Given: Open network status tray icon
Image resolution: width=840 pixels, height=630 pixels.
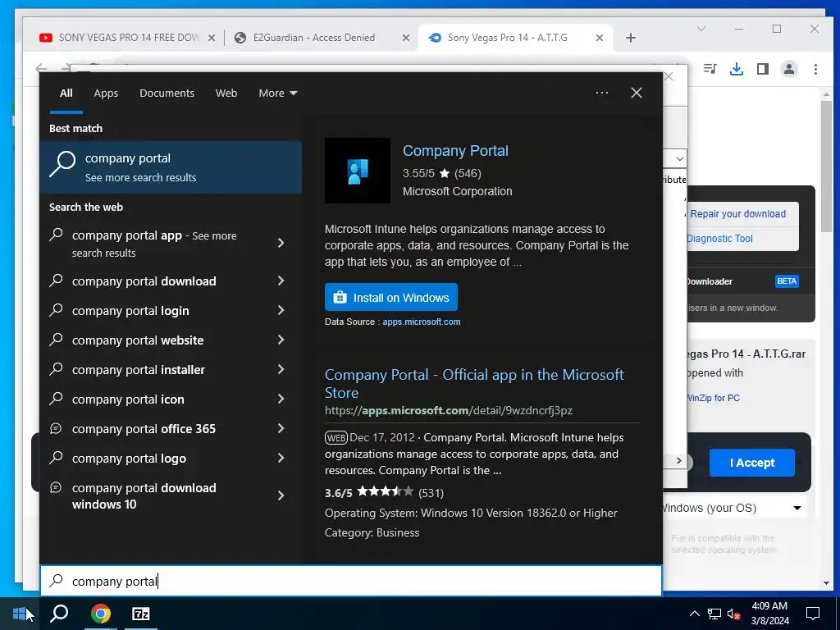Looking at the screenshot, I should tap(714, 614).
